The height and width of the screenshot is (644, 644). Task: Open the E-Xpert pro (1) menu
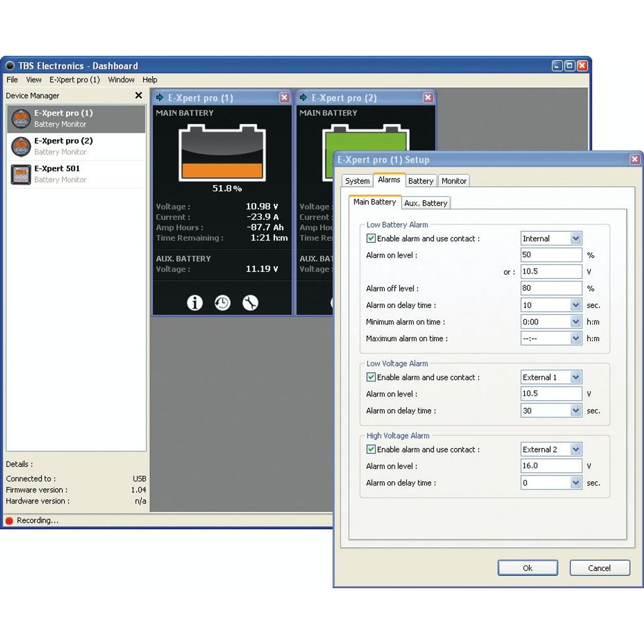click(74, 80)
